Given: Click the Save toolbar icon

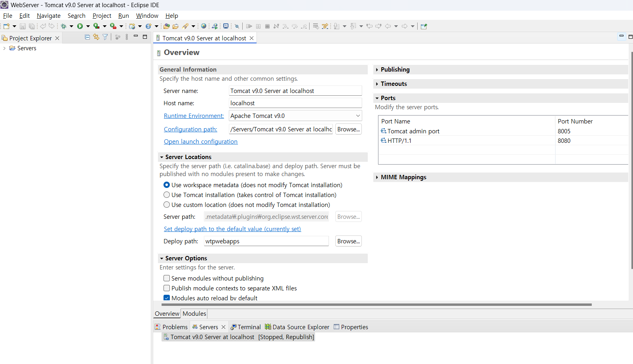Looking at the screenshot, I should tap(23, 26).
